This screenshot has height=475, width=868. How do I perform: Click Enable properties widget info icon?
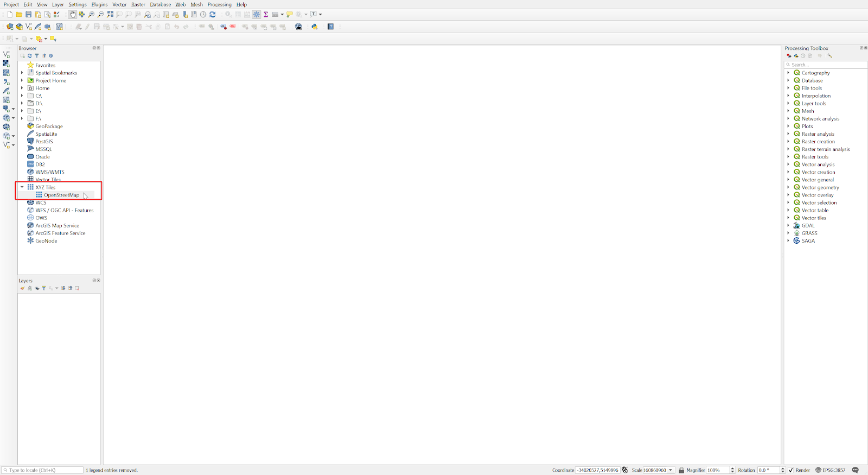[x=51, y=56]
